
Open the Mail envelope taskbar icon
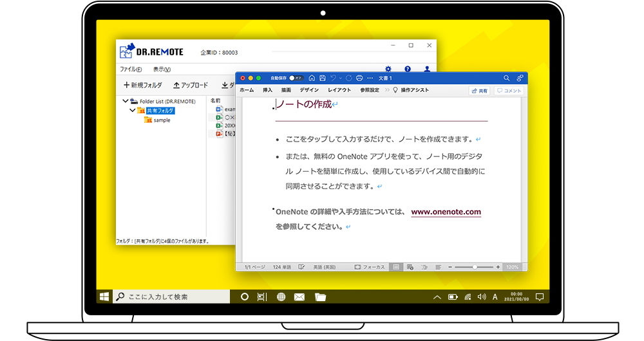click(x=299, y=297)
